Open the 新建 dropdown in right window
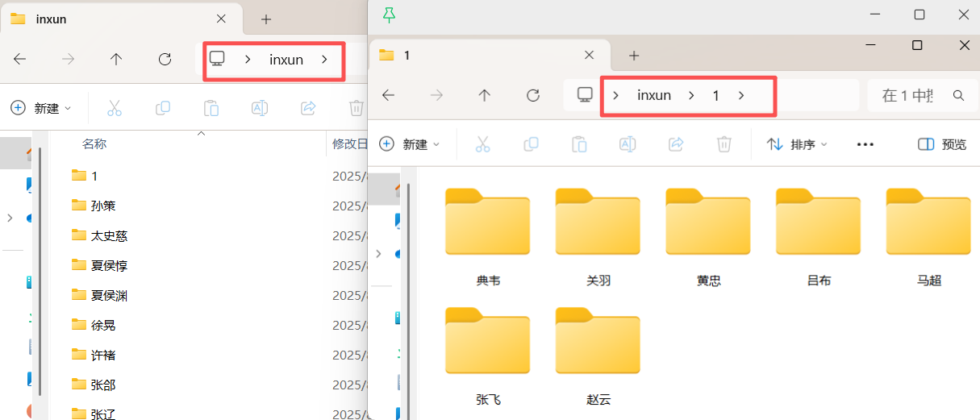 point(410,144)
